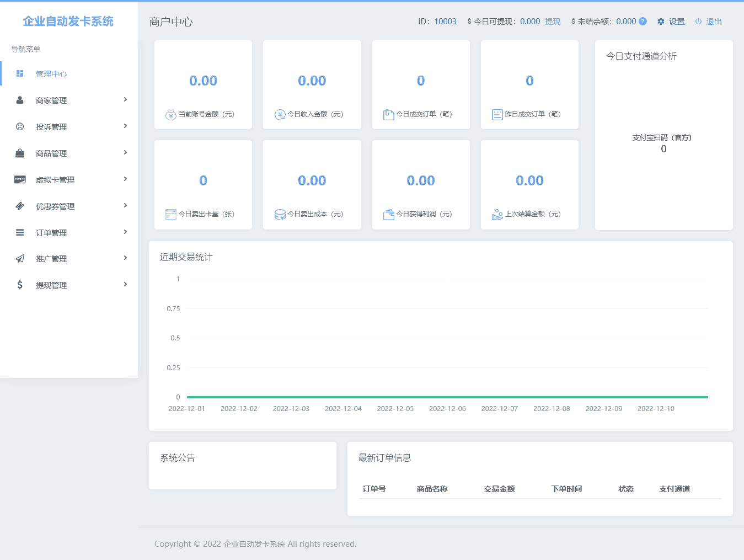Click the 最新订单信息 heading
Image resolution: width=744 pixels, height=560 pixels.
385,458
